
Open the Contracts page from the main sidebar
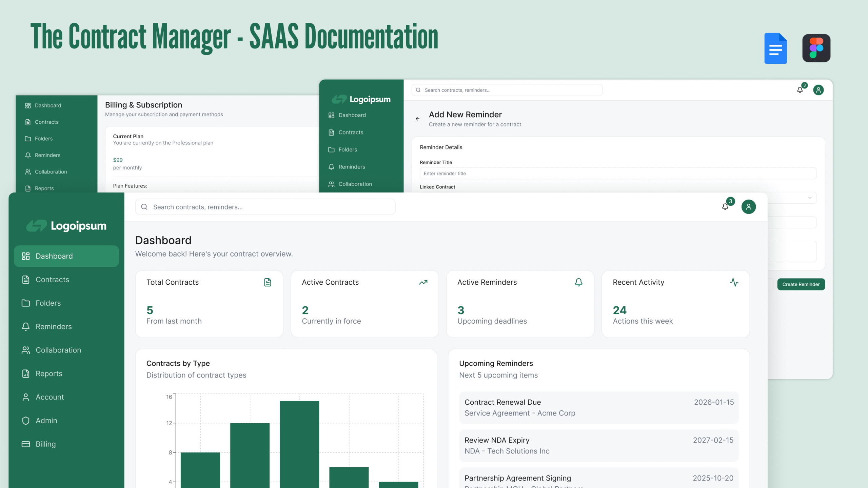click(52, 280)
